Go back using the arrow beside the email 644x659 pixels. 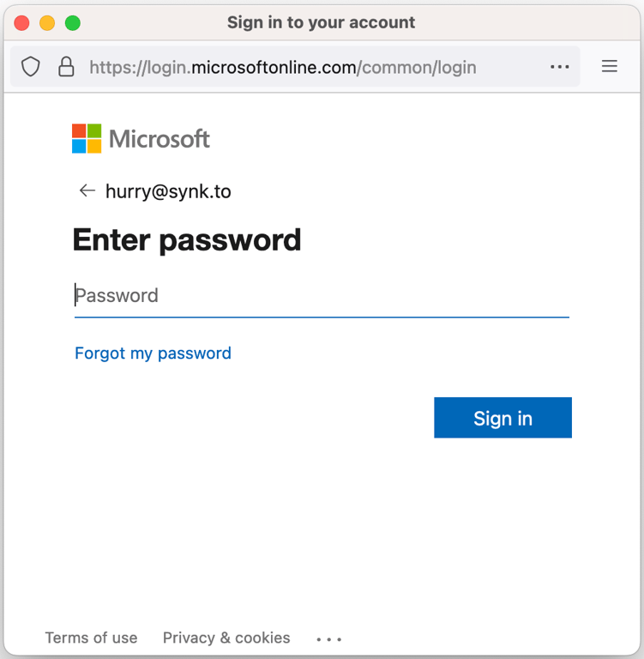(87, 190)
